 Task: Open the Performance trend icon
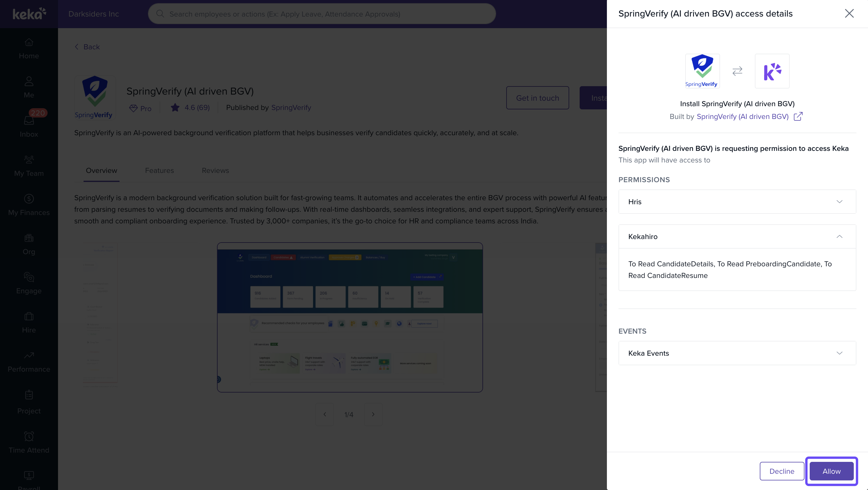29,355
